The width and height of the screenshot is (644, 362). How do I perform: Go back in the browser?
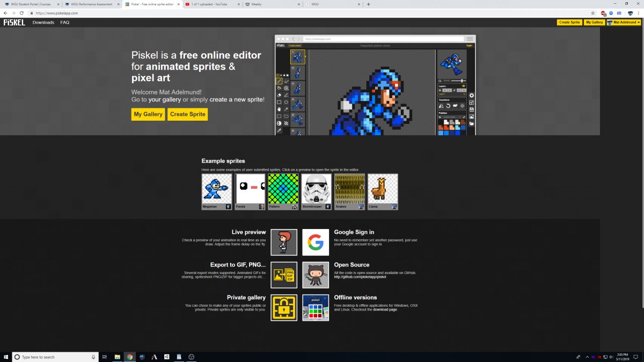point(5,13)
